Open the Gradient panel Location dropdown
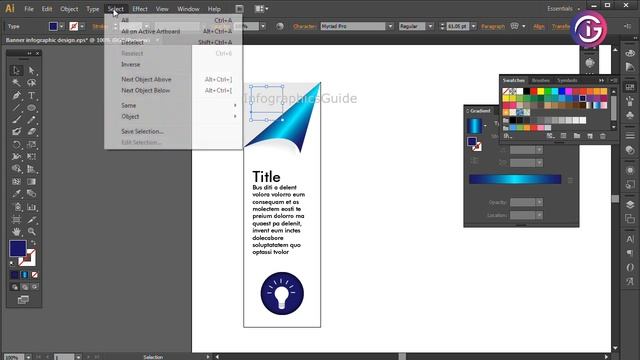The image size is (640, 360). 539,215
